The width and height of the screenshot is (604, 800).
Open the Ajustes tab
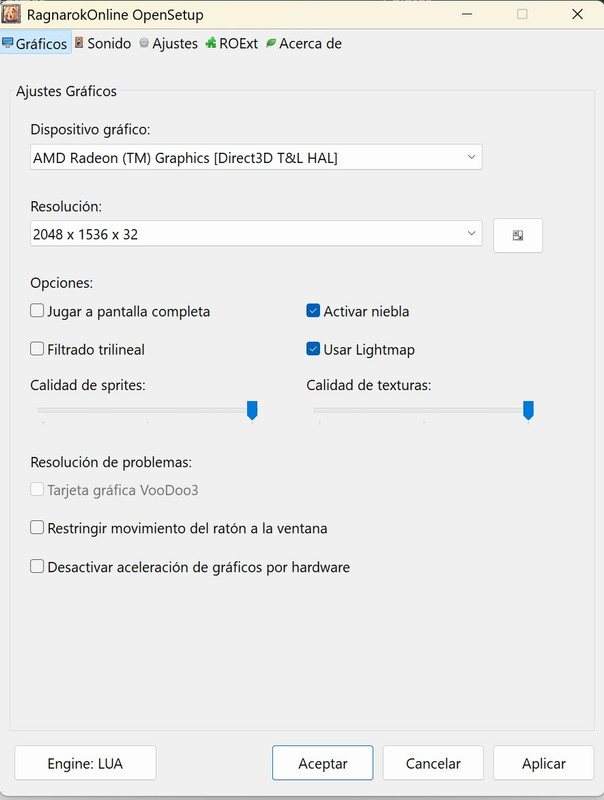(x=174, y=44)
